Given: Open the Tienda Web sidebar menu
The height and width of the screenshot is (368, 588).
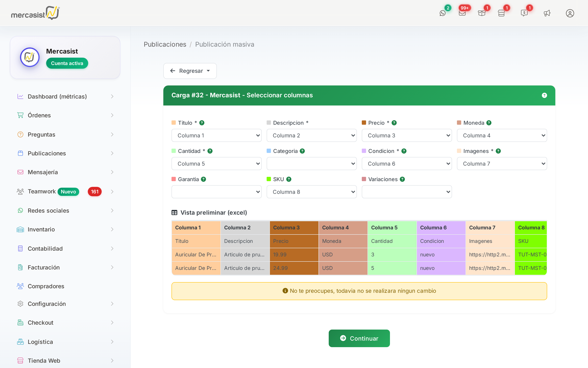Looking at the screenshot, I should (x=65, y=361).
